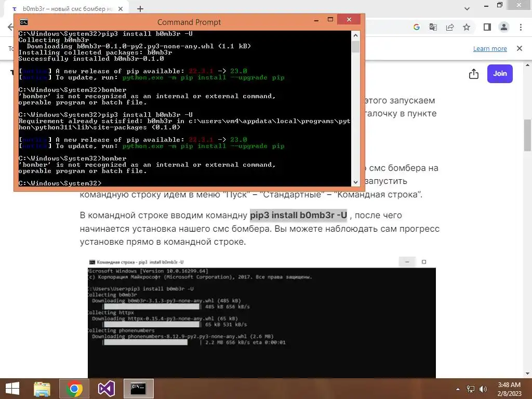Click the article's command prompt screenshot image
The image size is (532, 399).
[262, 318]
